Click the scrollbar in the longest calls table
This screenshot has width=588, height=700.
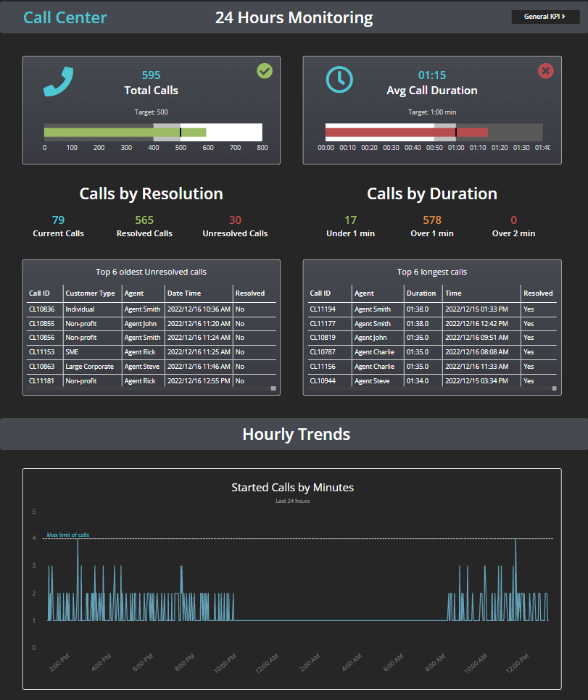click(555, 389)
